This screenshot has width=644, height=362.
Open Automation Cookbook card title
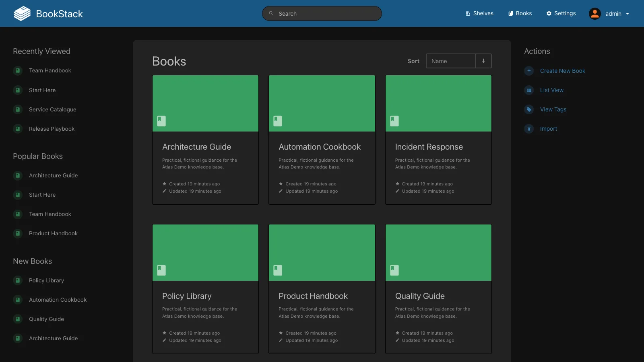click(320, 147)
